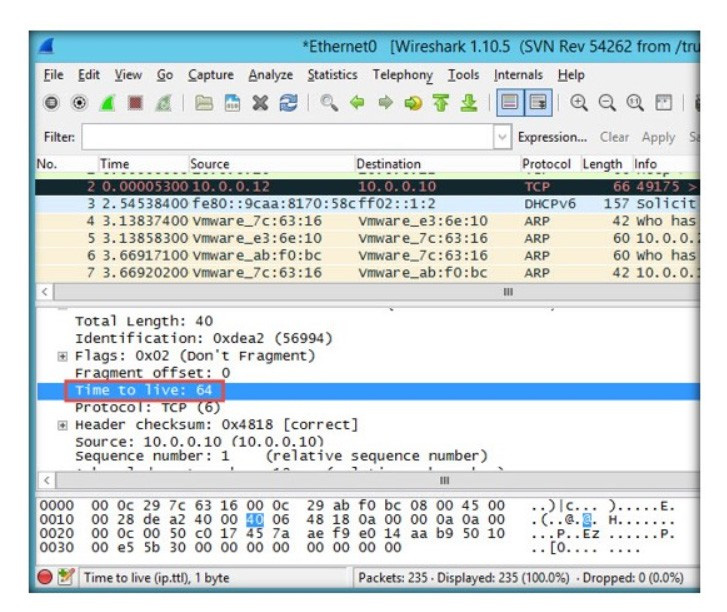Screen dimensions: 727x612
Task: Select packet 4 ARP row
Action: 367,221
